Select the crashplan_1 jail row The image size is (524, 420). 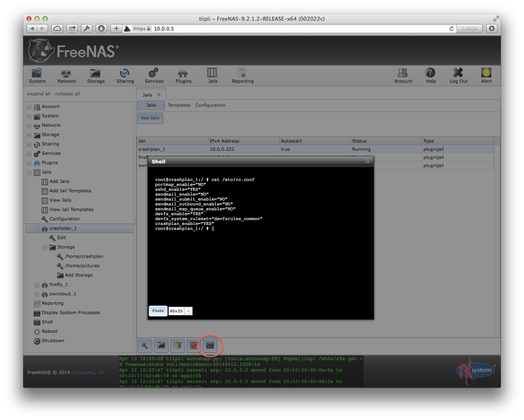(x=315, y=149)
